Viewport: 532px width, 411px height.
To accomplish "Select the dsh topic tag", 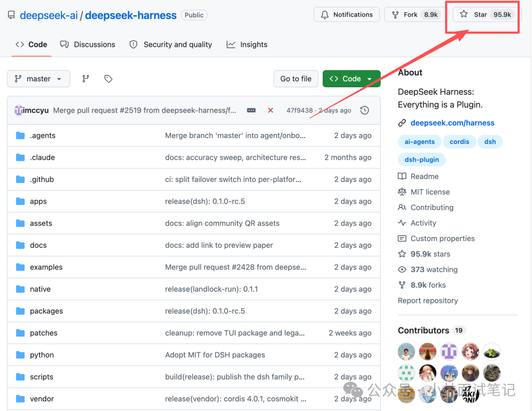I will pos(490,142).
